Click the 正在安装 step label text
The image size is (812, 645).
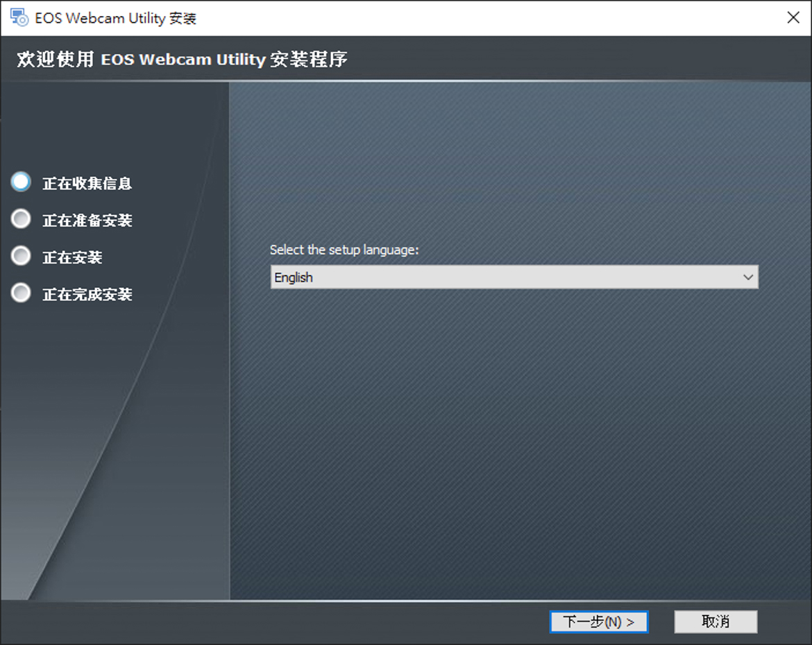[72, 257]
